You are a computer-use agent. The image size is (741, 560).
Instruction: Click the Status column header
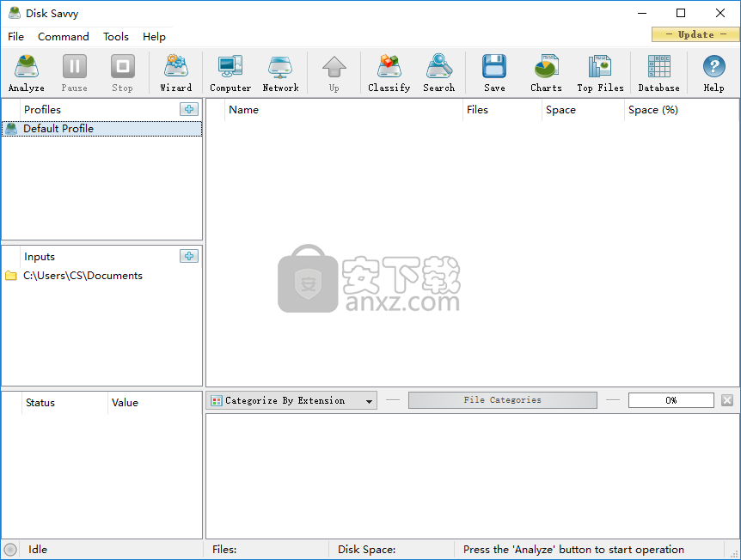tap(64, 402)
